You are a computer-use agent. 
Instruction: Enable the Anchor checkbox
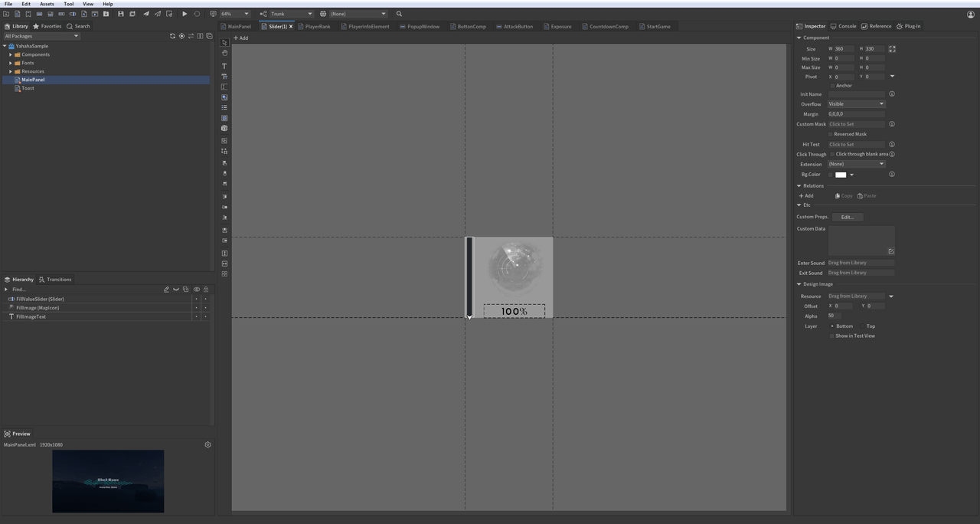[832, 86]
